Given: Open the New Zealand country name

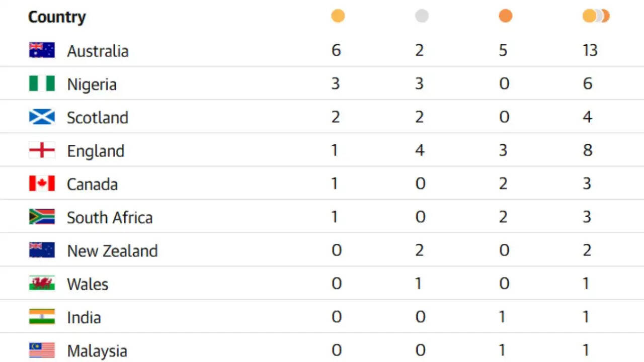Looking at the screenshot, I should (112, 250).
